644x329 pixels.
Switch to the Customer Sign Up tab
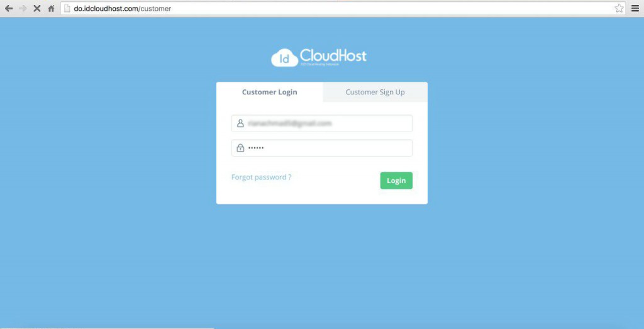(375, 92)
